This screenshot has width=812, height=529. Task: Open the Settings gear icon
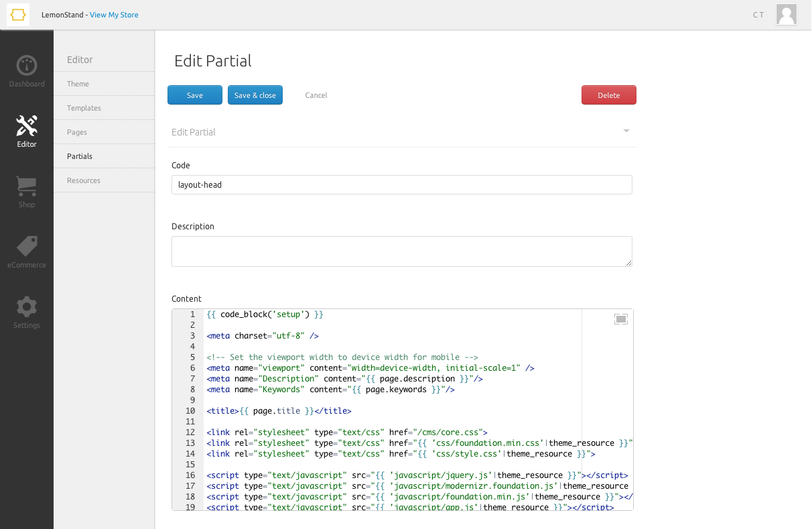pos(27,307)
